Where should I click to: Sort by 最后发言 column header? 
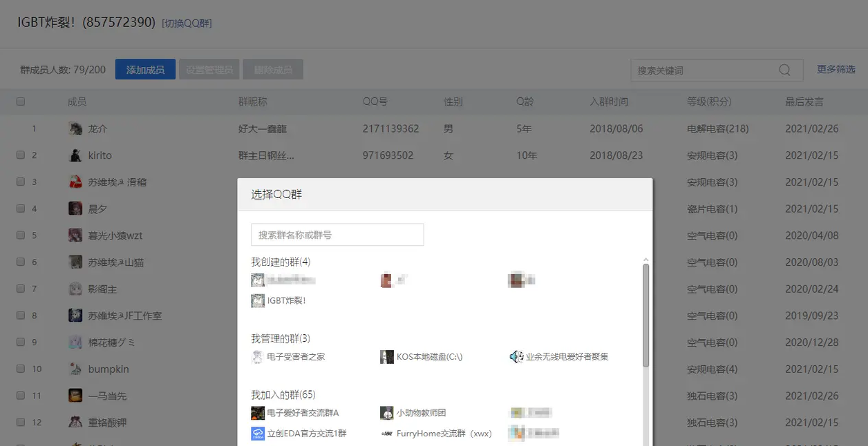[804, 101]
